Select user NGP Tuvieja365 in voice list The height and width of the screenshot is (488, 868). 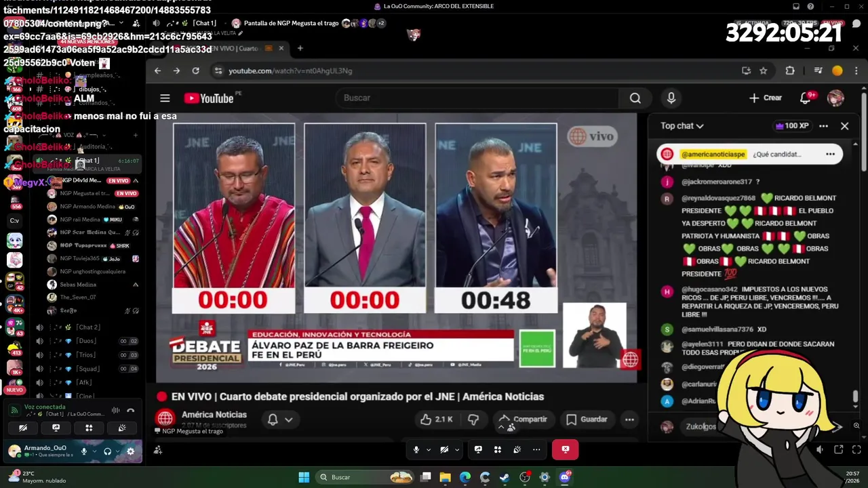(93, 258)
